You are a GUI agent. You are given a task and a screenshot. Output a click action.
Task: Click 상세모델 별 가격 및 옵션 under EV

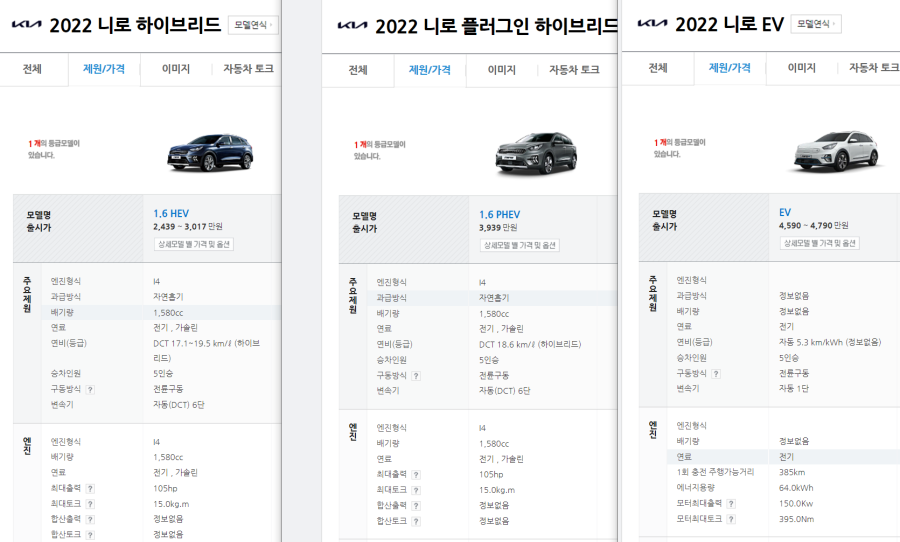click(819, 243)
